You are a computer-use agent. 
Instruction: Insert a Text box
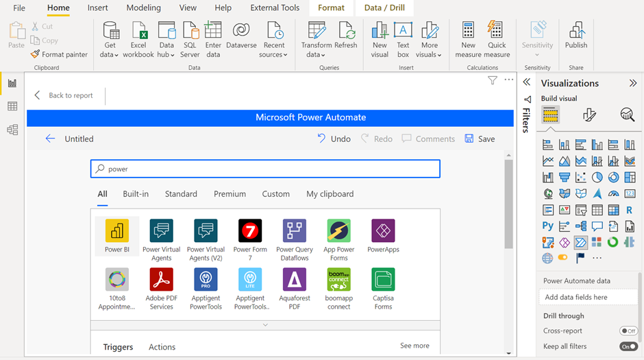403,40
